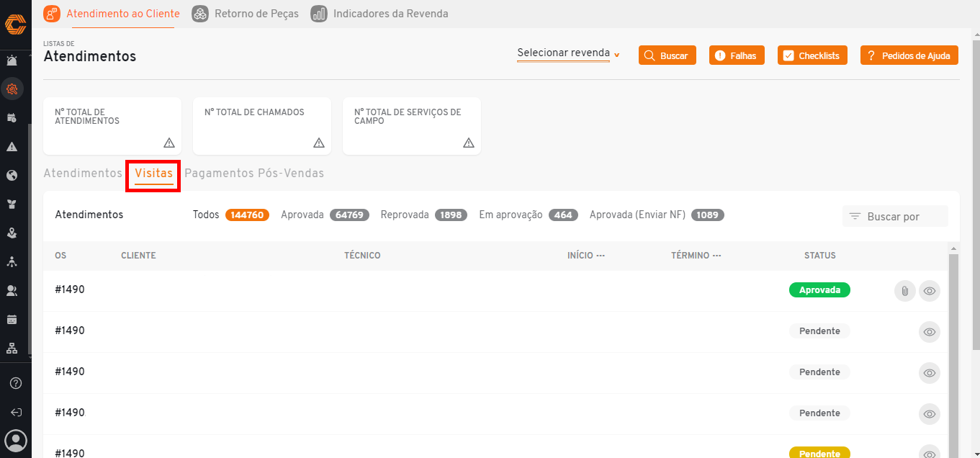This screenshot has width=980, height=458.
Task: Click the CLIENTE column header
Action: [138, 256]
